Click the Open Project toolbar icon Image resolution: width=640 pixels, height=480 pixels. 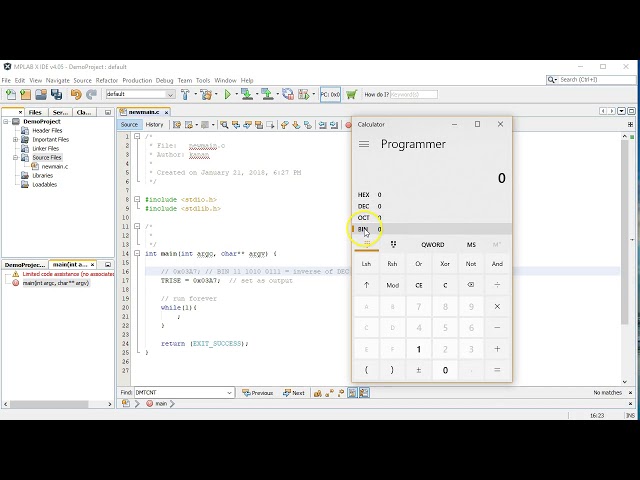point(41,95)
